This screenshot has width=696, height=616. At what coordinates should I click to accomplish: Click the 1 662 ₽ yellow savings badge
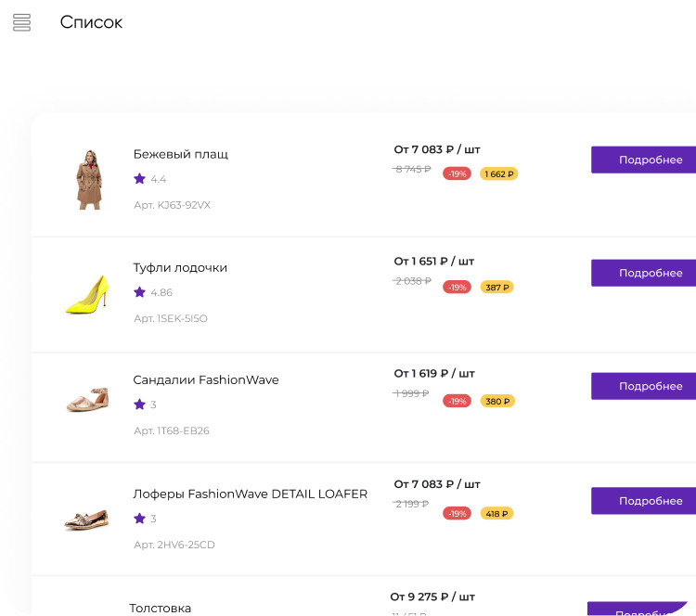[x=498, y=173]
